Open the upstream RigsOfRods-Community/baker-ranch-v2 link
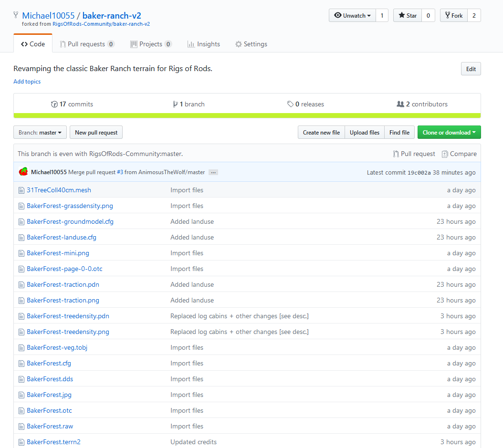The image size is (503, 448). (101, 24)
